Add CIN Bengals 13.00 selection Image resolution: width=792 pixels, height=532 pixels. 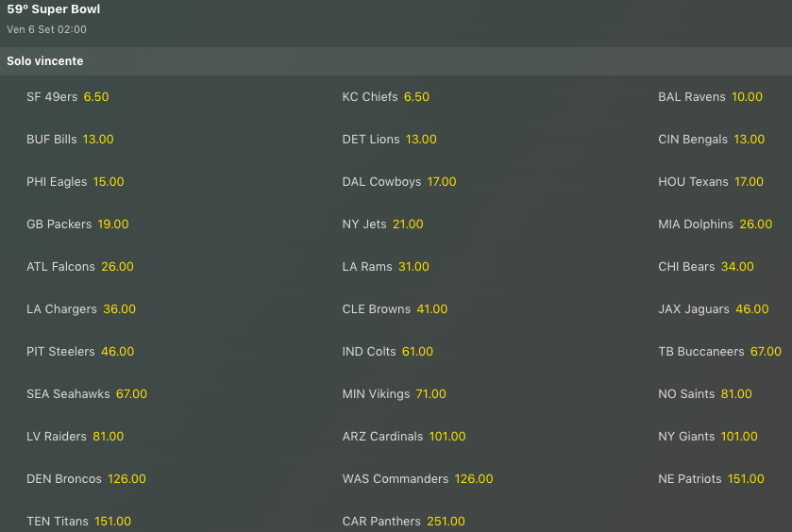[750, 140]
